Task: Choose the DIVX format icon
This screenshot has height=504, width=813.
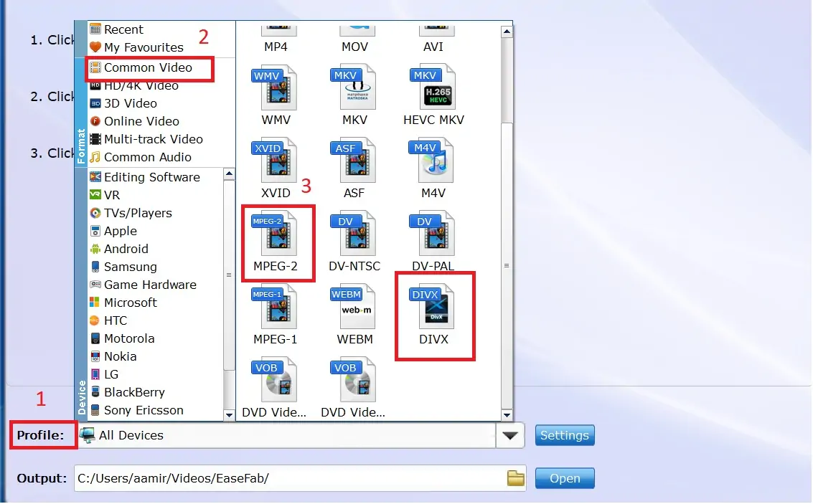Action: pos(433,308)
